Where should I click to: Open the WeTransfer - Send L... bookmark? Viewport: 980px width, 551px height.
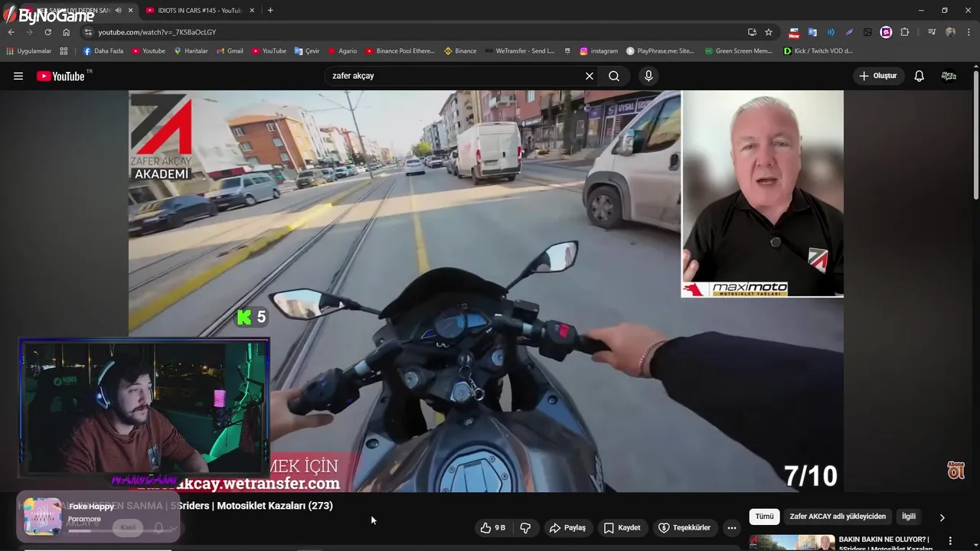click(x=519, y=51)
